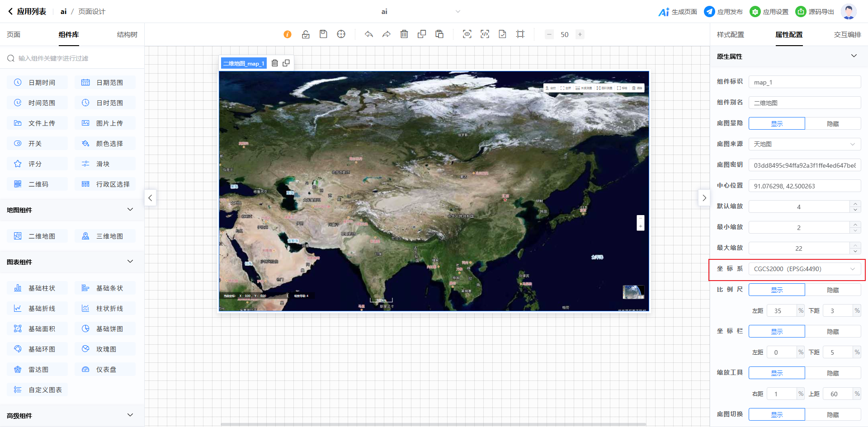The image size is (868, 427).
Task: Click the 应用发布 button
Action: (x=723, y=12)
